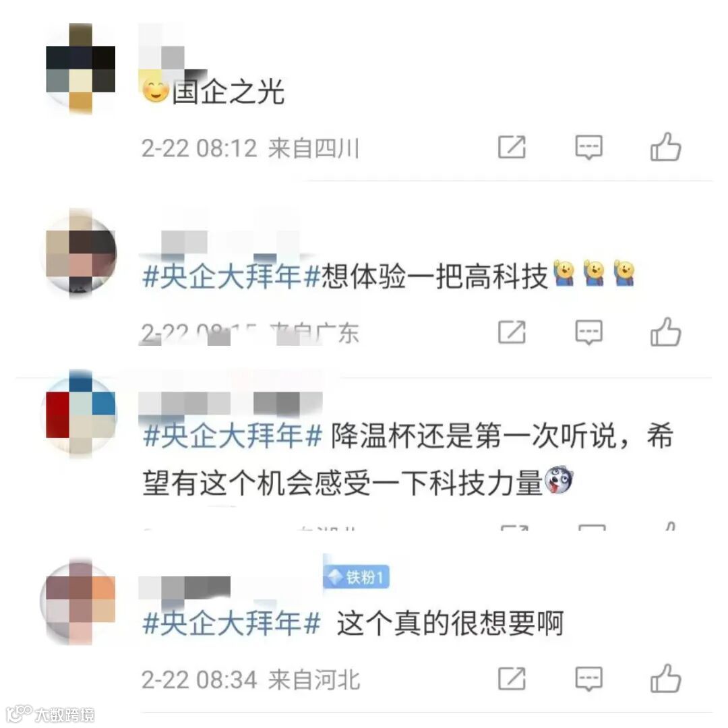This screenshot has width=728, height=728.
Task: Open #央企大拜年# hashtag in 降温杯 comment
Action: pos(232,436)
